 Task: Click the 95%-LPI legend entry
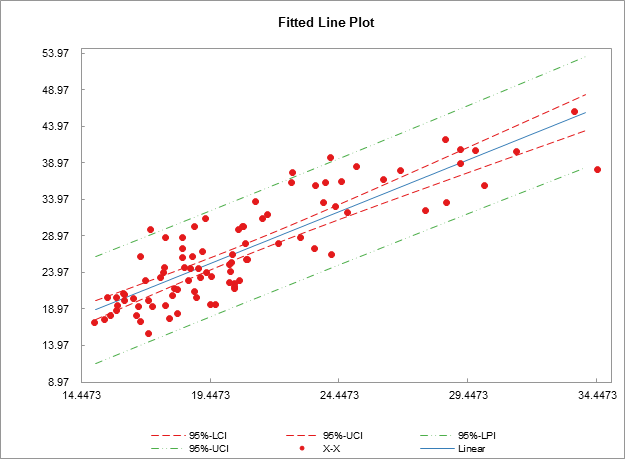458,435
